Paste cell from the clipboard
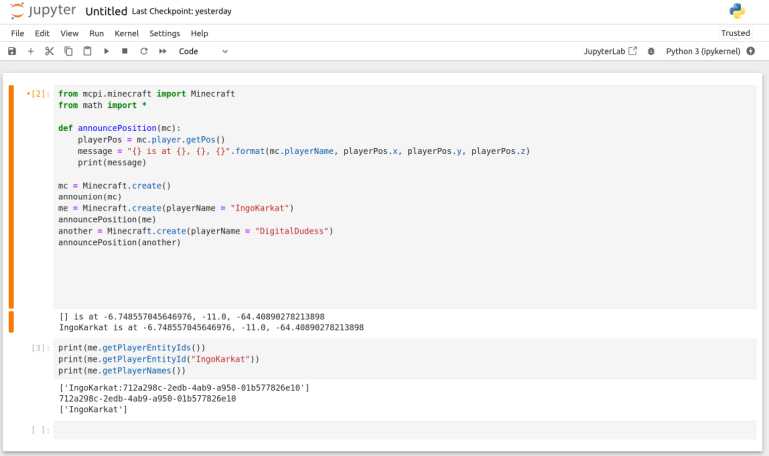 tap(87, 51)
